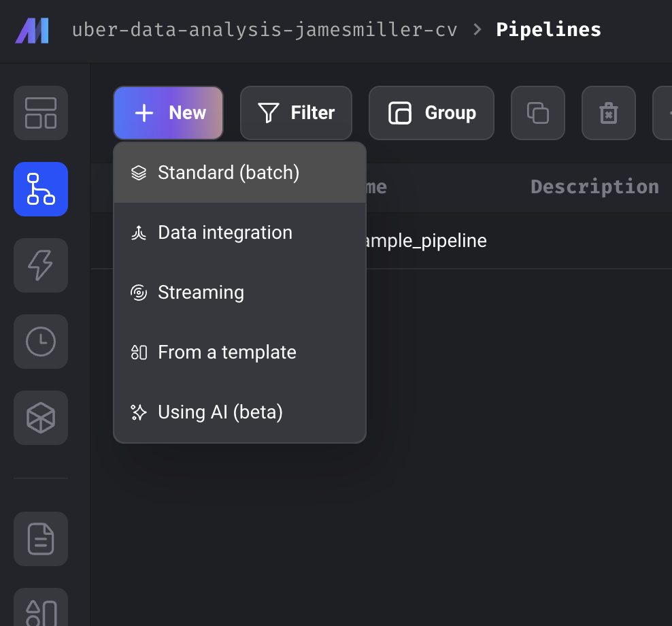Collapse the New pipeline dropdown
The width and height of the screenshot is (672, 626).
[169, 113]
